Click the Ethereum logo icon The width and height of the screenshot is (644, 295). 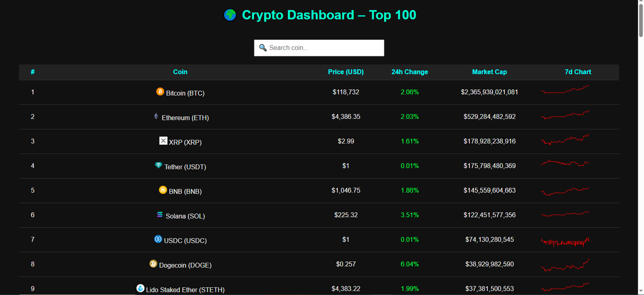(x=156, y=116)
